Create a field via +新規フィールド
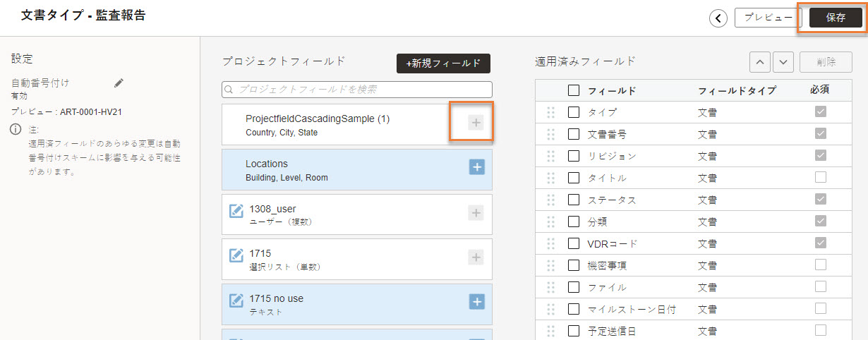 (443, 63)
